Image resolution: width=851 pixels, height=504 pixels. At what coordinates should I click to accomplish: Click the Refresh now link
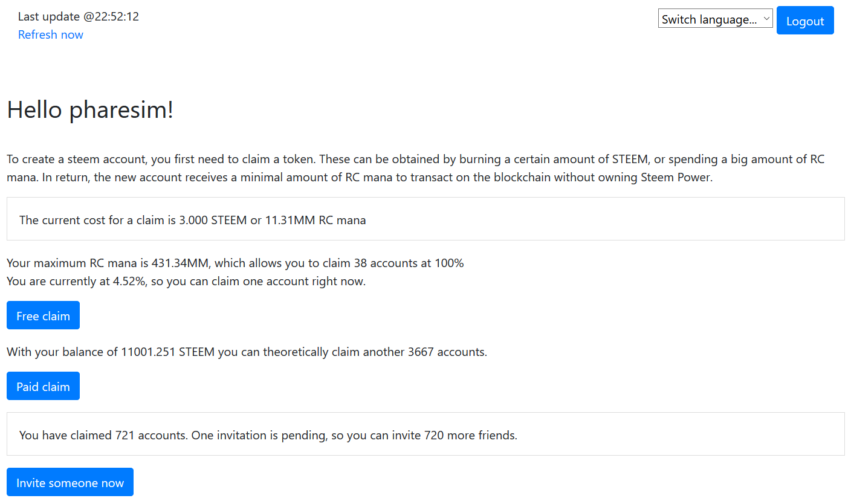51,34
